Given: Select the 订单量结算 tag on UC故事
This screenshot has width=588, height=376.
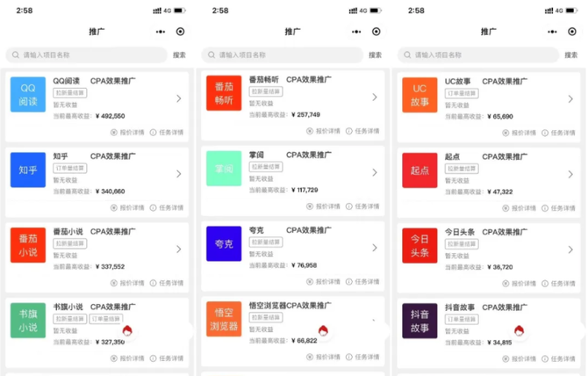Looking at the screenshot, I should click(x=462, y=93).
